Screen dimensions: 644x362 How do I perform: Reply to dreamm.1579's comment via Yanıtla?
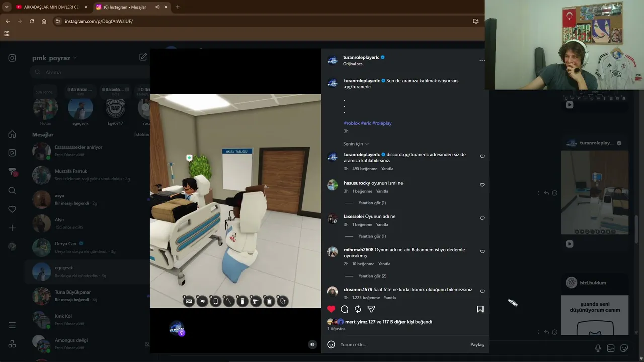click(x=390, y=298)
